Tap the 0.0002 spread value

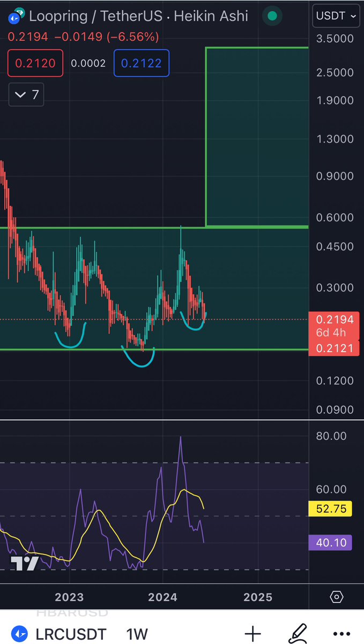click(88, 63)
